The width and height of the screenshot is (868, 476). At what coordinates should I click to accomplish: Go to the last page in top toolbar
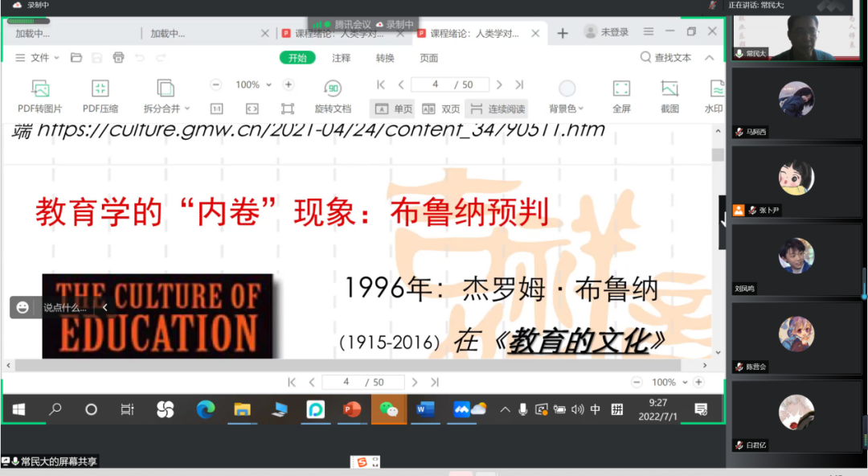point(519,84)
